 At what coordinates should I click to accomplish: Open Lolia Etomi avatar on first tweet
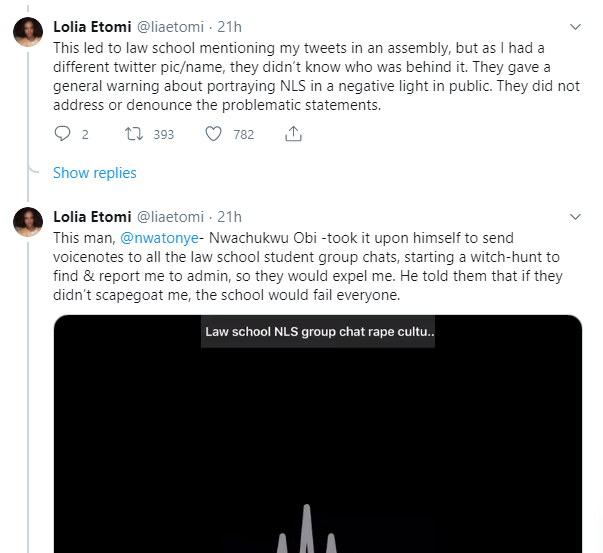pos(28,32)
